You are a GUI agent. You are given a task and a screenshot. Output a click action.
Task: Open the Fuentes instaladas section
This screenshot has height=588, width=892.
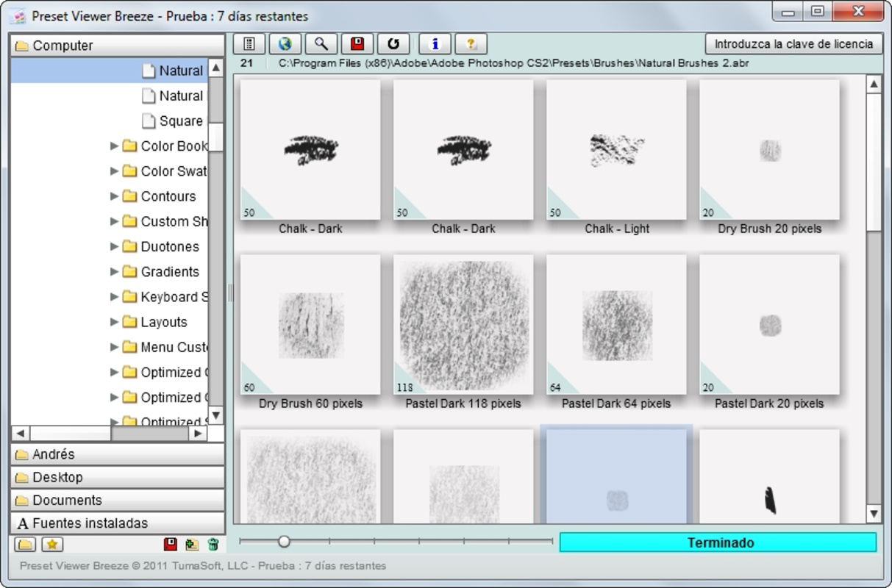118,523
